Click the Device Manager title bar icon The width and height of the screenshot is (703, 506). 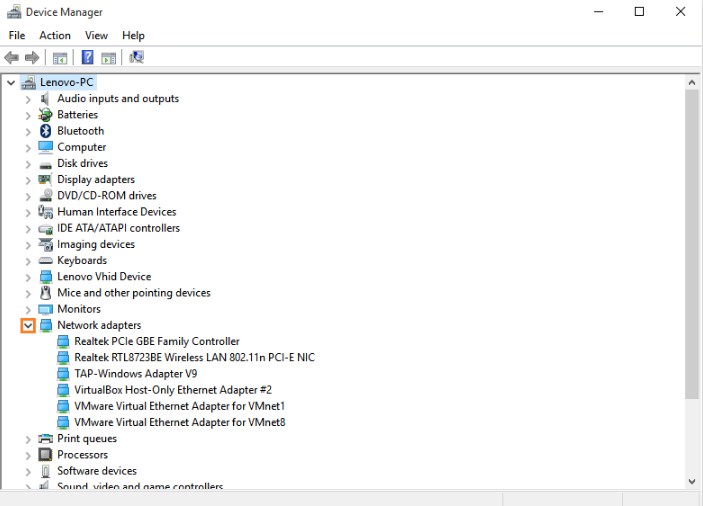click(14, 12)
